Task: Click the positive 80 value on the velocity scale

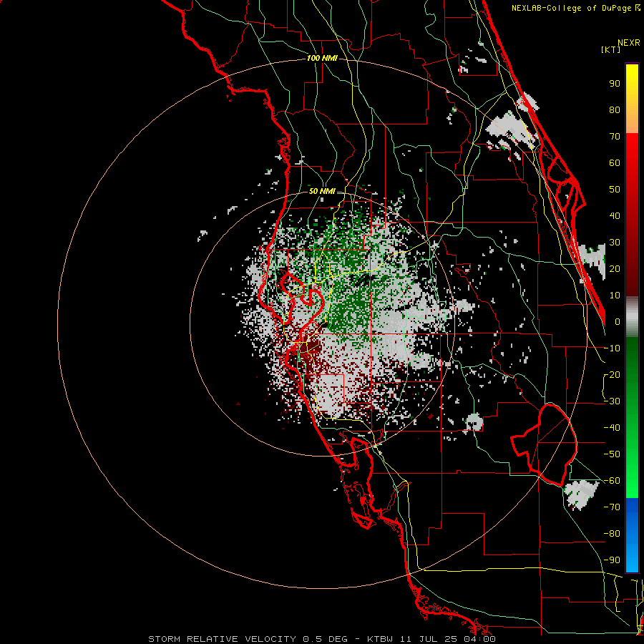Action: click(615, 110)
